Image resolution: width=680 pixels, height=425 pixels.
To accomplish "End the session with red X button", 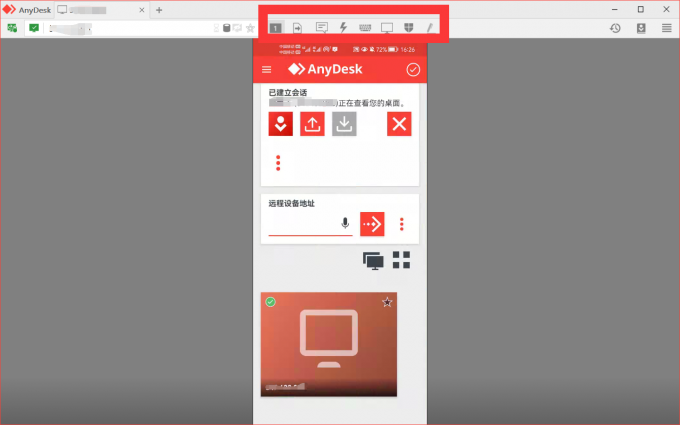I will click(399, 124).
